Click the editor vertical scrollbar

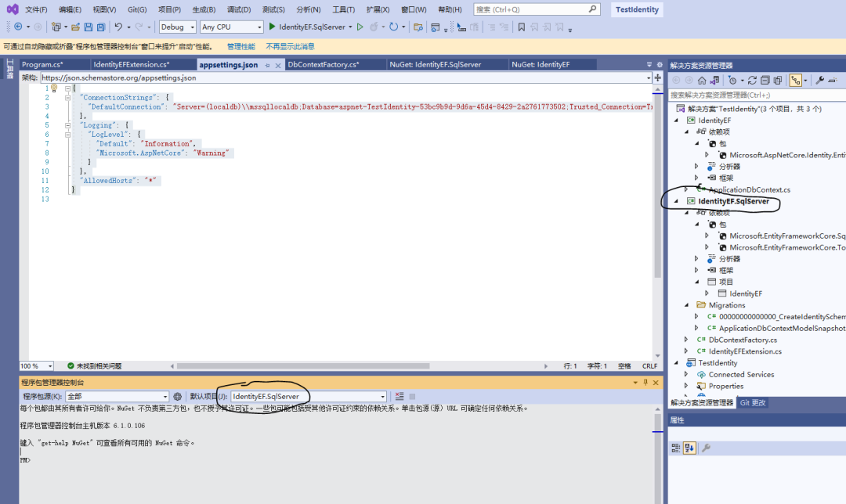pos(658,186)
